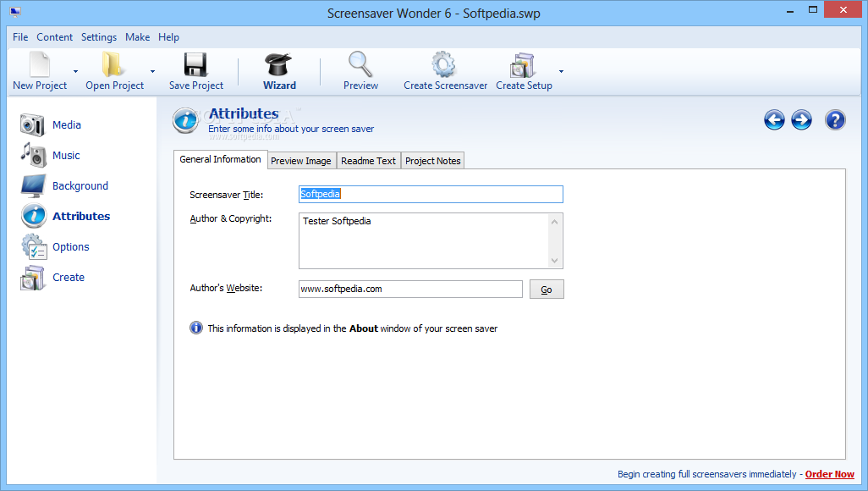Click the Go button beside website field
The image size is (868, 491).
547,290
